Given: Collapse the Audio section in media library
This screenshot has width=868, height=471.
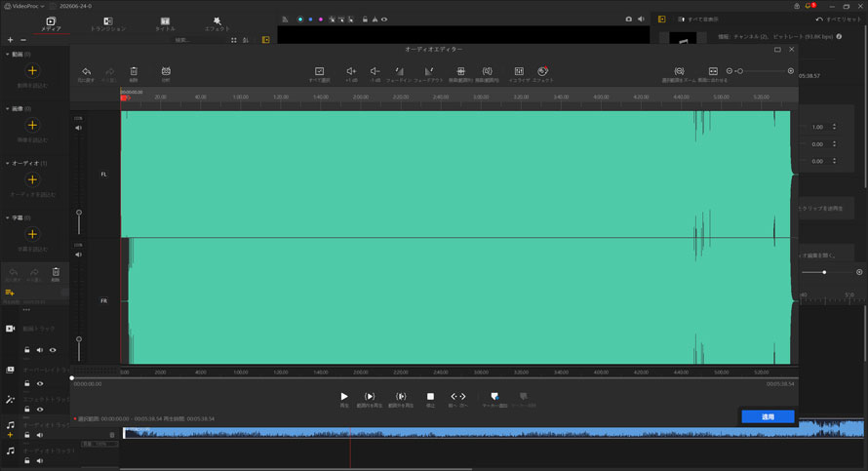Looking at the screenshot, I should pos(7,163).
